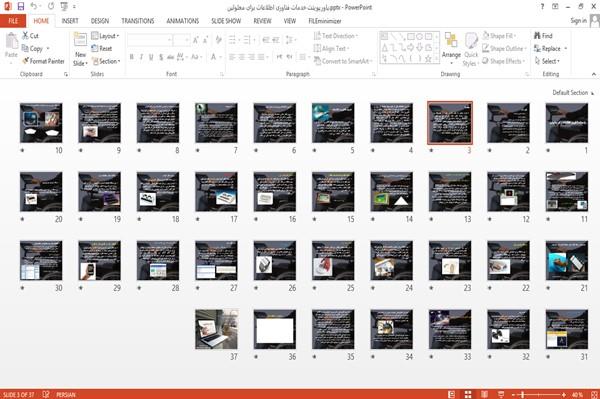Screen dimensions: 600x399
Task: Click the Help question mark icon
Action: tap(542, 7)
